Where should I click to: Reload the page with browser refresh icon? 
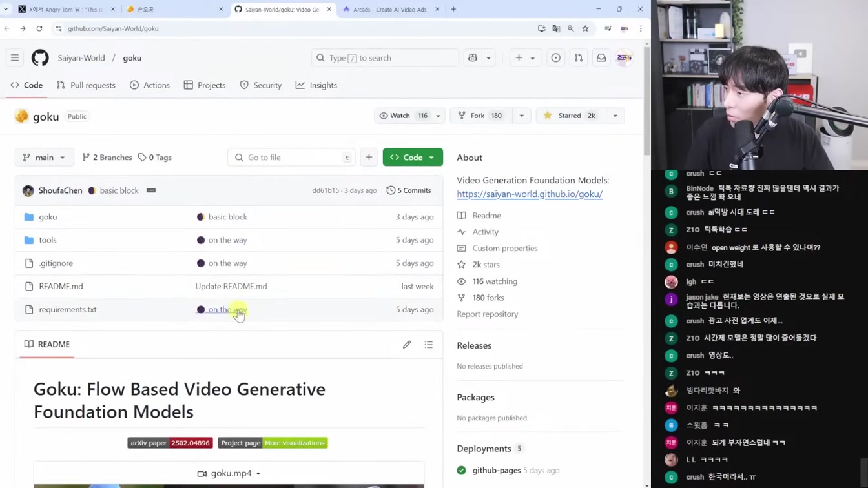pos(39,28)
